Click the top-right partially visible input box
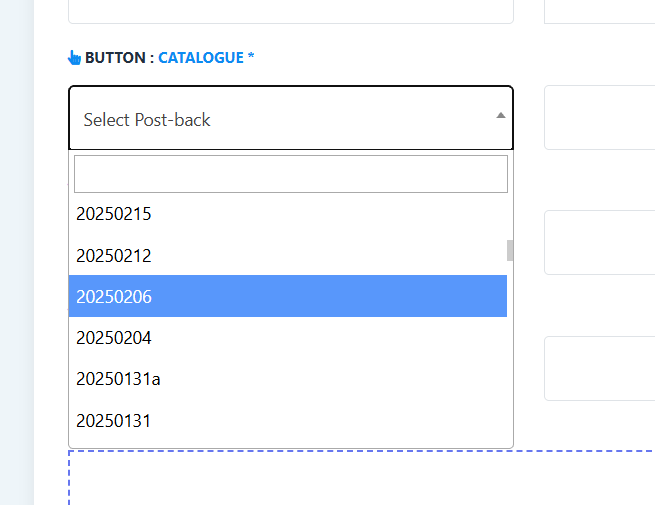Viewport: 655px width, 505px height. [x=600, y=12]
